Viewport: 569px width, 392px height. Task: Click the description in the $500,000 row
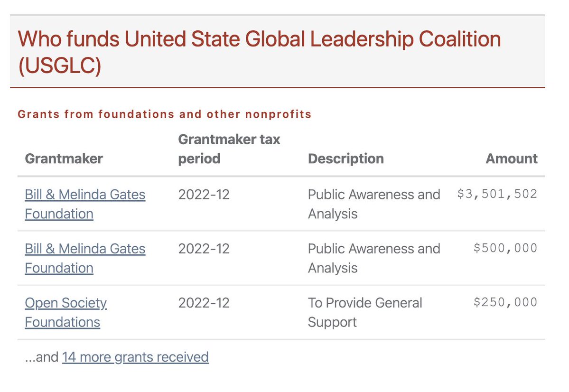(373, 258)
